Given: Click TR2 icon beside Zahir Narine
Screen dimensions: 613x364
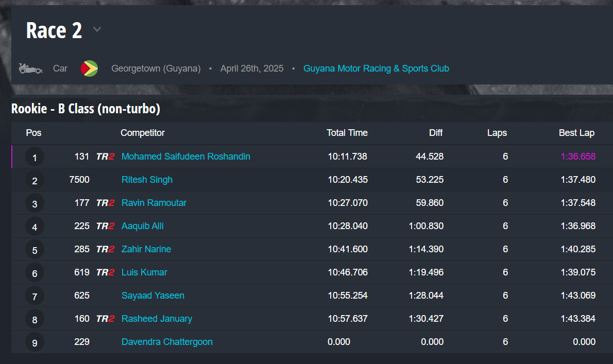Looking at the screenshot, I should point(105,249).
